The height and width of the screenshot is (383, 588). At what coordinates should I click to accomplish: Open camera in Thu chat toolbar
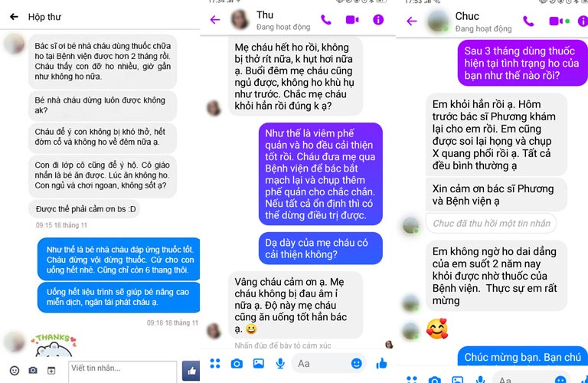pos(237,363)
